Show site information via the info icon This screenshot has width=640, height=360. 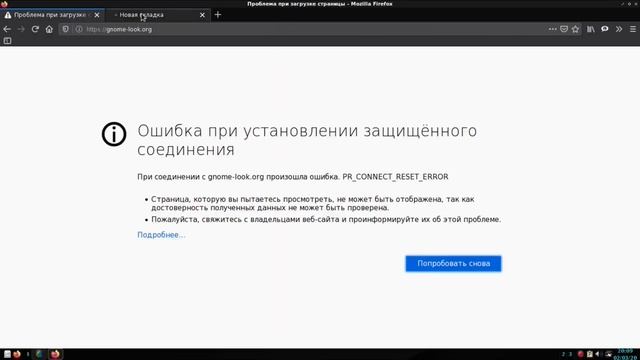coord(79,29)
